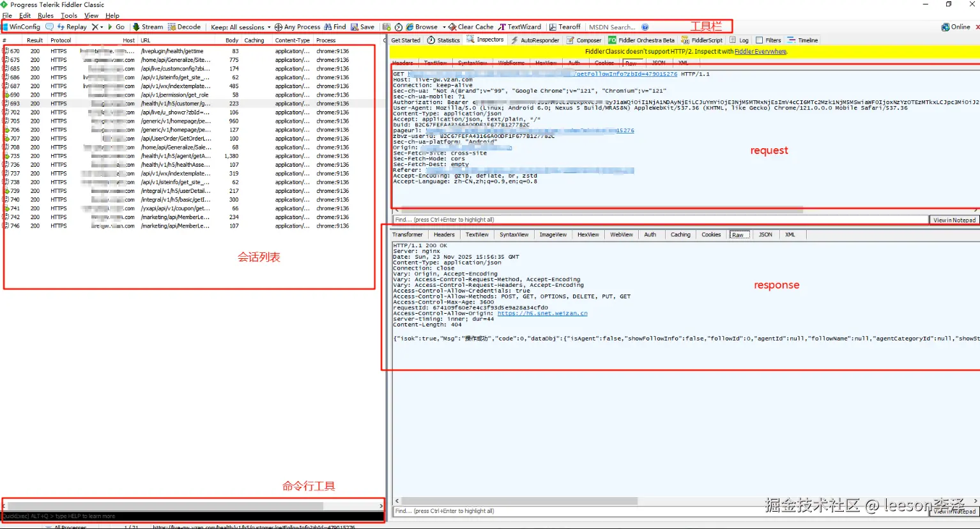980x529 pixels.
Task: Select response Cookies tab
Action: 711,234
